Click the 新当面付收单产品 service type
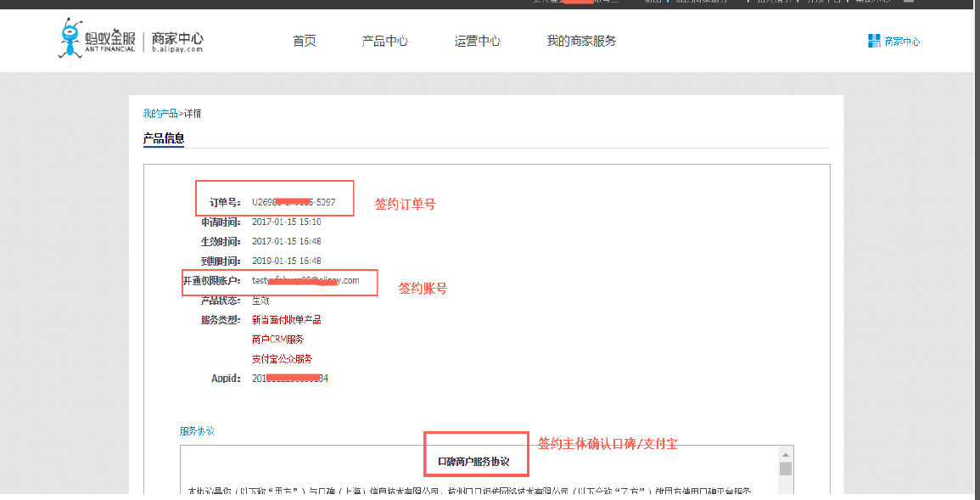 point(286,320)
